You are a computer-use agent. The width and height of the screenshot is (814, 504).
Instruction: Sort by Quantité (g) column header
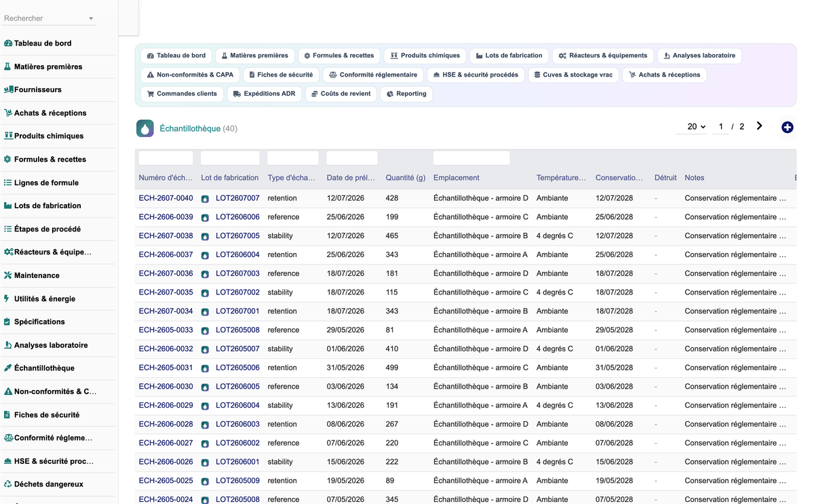coord(406,178)
